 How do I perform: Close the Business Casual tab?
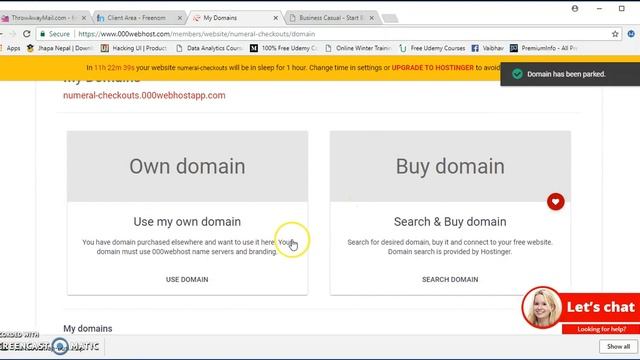371,18
